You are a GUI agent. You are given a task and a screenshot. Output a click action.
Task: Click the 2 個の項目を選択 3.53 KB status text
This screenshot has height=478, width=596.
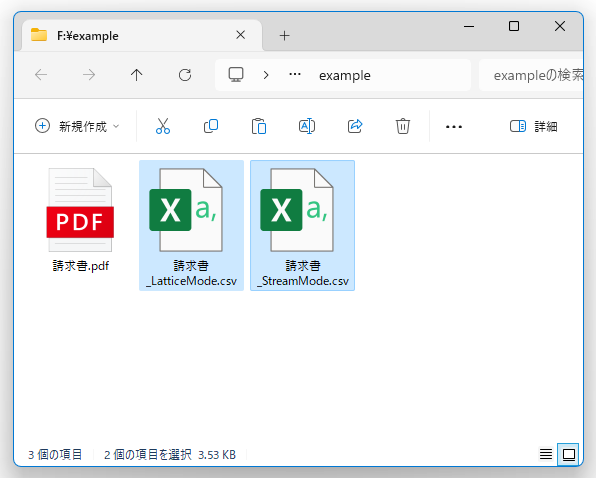click(x=170, y=454)
